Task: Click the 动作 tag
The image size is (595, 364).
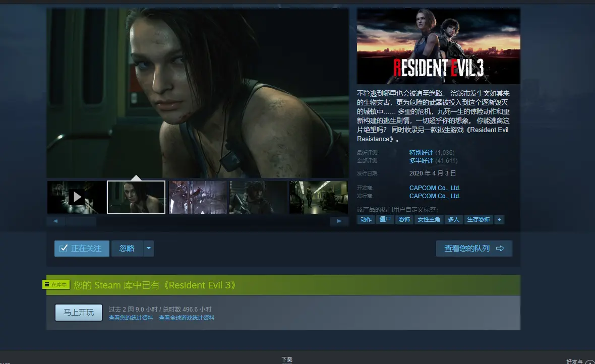Action: [366, 219]
